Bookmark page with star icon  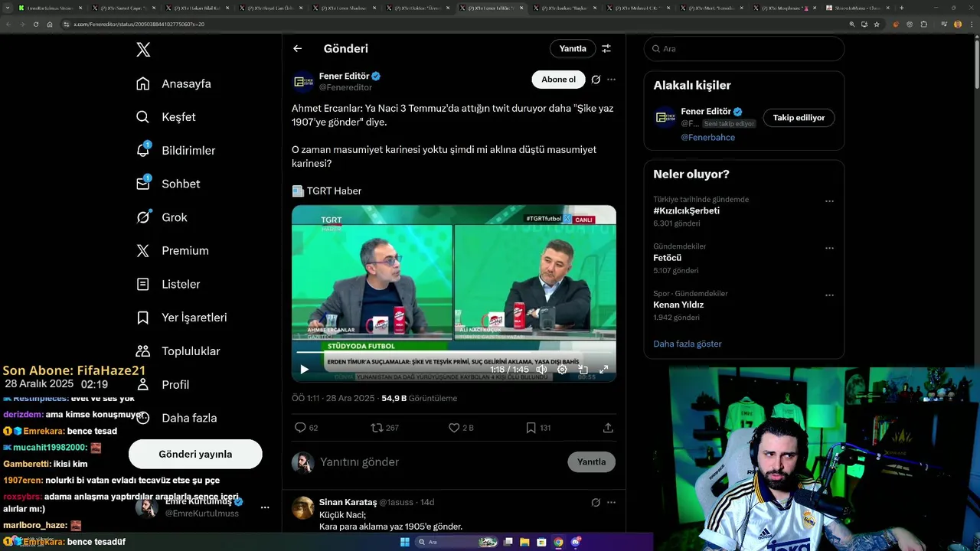tap(876, 24)
